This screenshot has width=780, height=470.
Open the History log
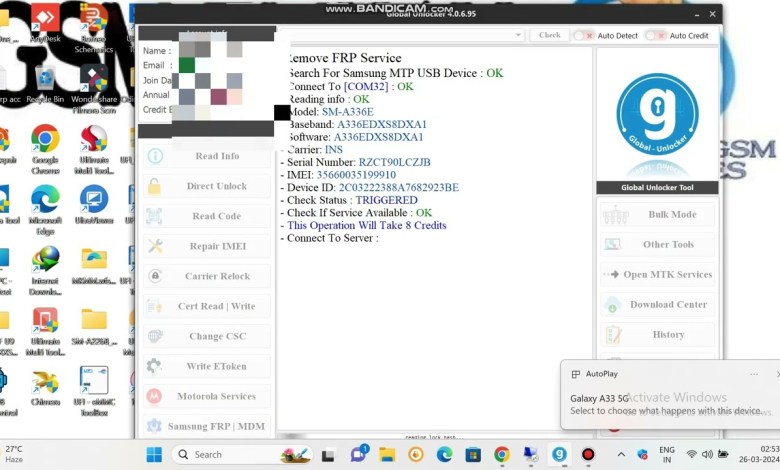click(657, 335)
